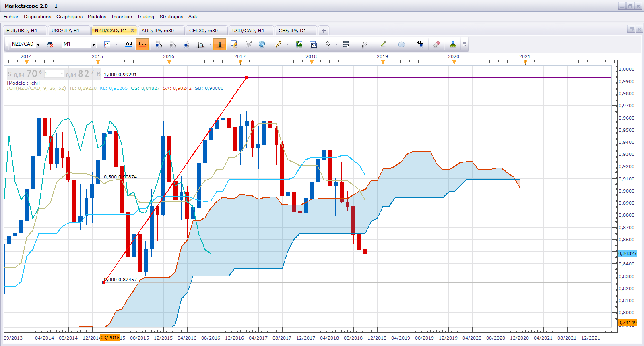
Task: Toggle the highlighted orange cursor mode button
Action: 220,44
